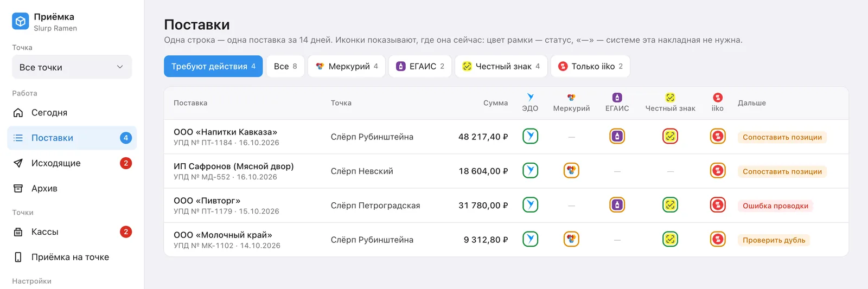Image resolution: width=868 pixels, height=289 pixels.
Task: Select Поставки in the sidebar
Action: click(72, 138)
